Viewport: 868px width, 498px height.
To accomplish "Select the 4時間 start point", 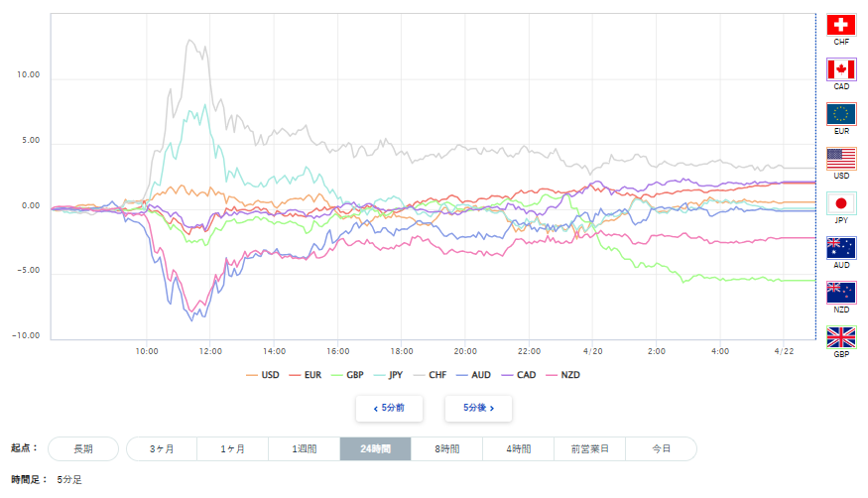I will (518, 448).
